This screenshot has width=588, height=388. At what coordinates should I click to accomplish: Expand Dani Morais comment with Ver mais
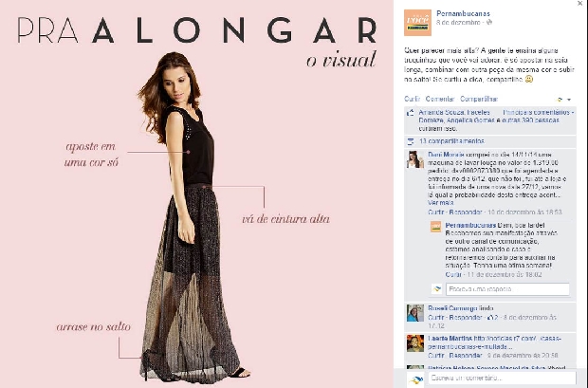point(441,203)
